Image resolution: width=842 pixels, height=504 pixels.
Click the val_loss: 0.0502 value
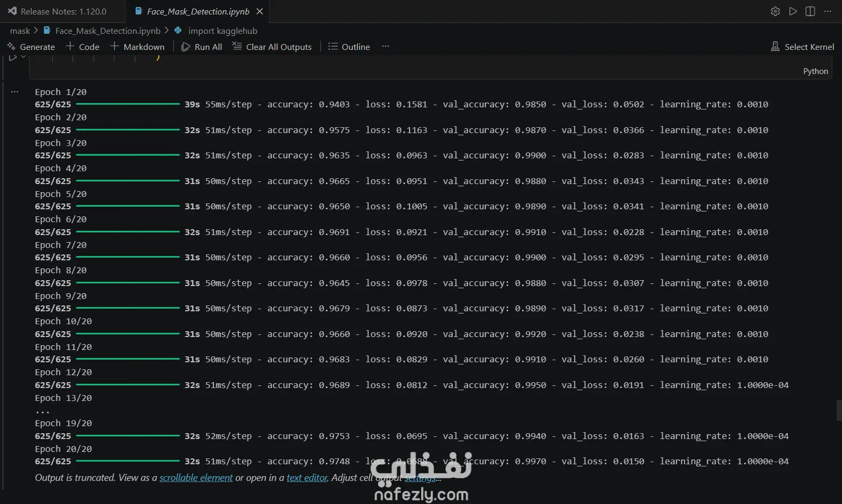603,105
